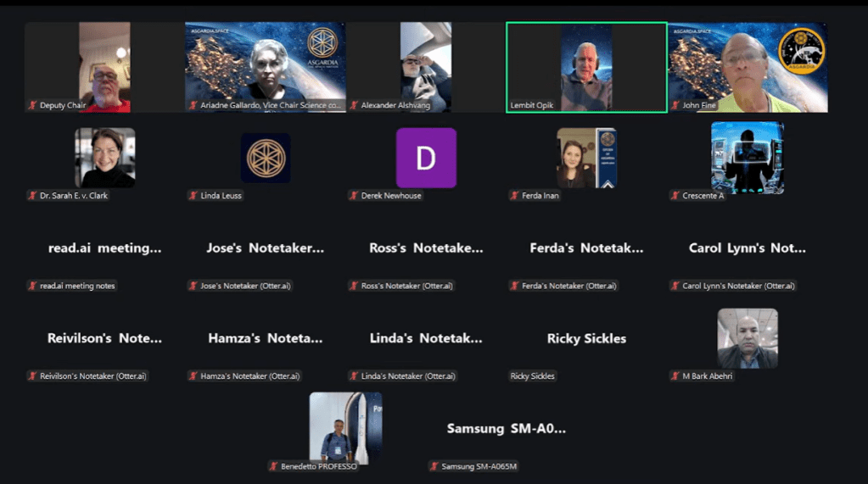Click muted mic icon next to M Bark Abehri
This screenshot has width=868, height=484.
(x=675, y=376)
